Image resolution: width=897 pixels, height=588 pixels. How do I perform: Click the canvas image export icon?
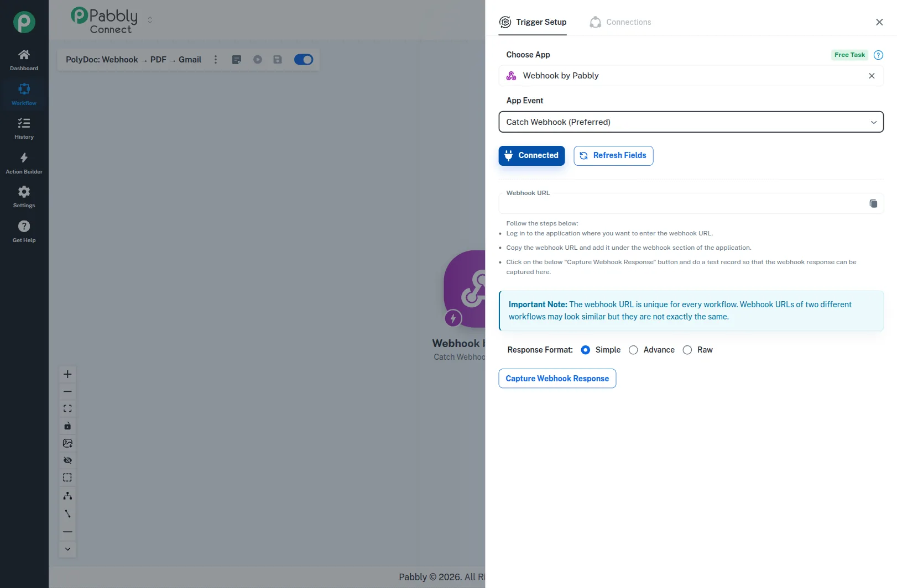[x=67, y=443]
